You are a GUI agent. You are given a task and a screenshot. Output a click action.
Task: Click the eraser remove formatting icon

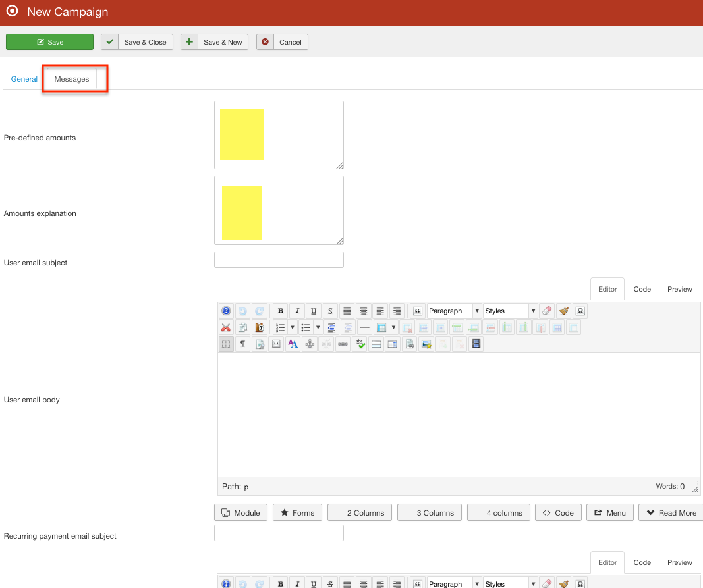(546, 311)
